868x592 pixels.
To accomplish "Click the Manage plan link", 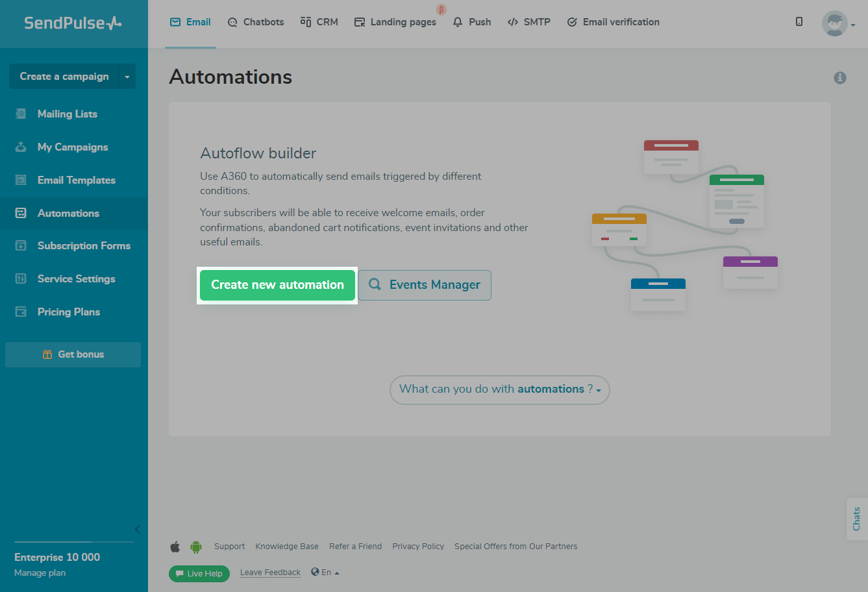I will point(40,573).
